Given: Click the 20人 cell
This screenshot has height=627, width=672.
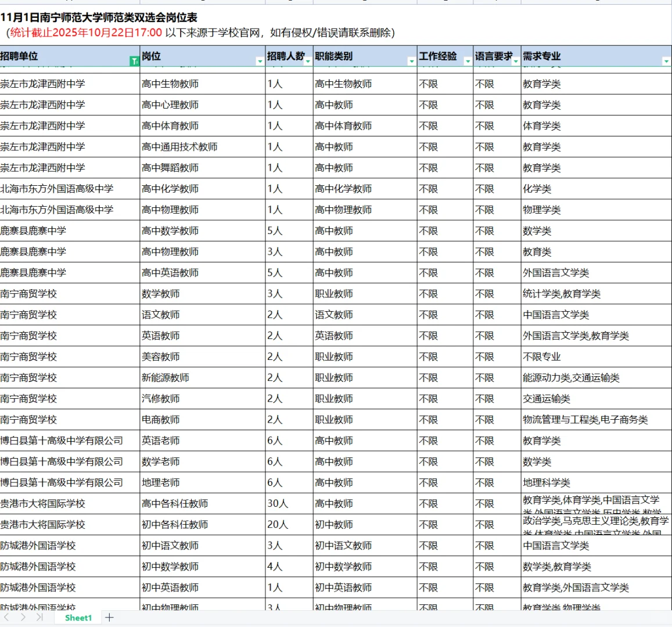Looking at the screenshot, I should pyautogui.click(x=289, y=525).
